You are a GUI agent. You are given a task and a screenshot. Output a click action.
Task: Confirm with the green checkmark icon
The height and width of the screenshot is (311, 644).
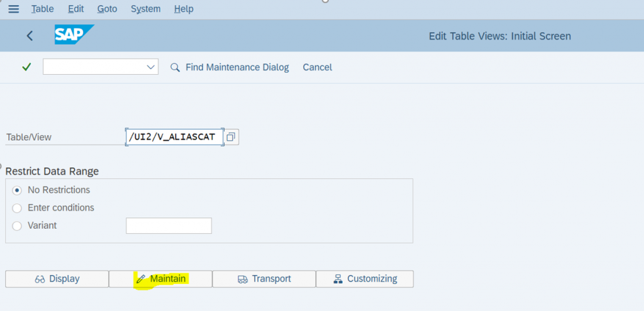click(x=26, y=67)
